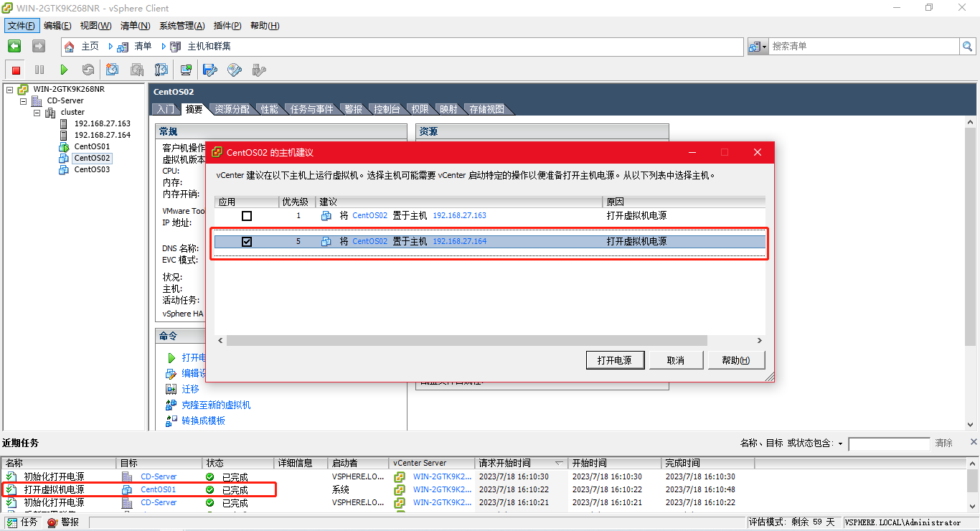
Task: Switch to the 任务与事件 tab
Action: point(311,109)
